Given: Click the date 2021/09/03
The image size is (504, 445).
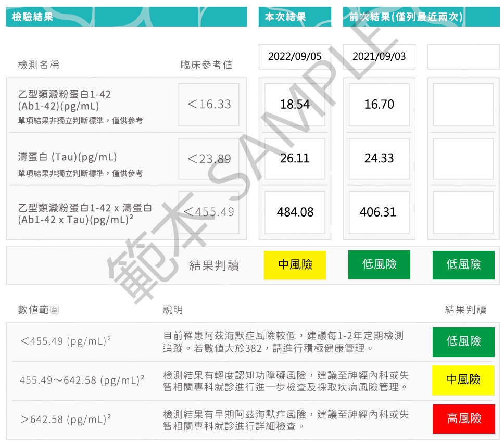Looking at the screenshot, I should click(379, 56).
